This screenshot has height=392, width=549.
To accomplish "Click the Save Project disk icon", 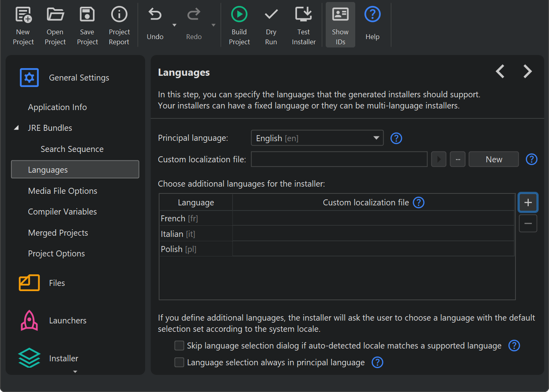I will [x=87, y=15].
